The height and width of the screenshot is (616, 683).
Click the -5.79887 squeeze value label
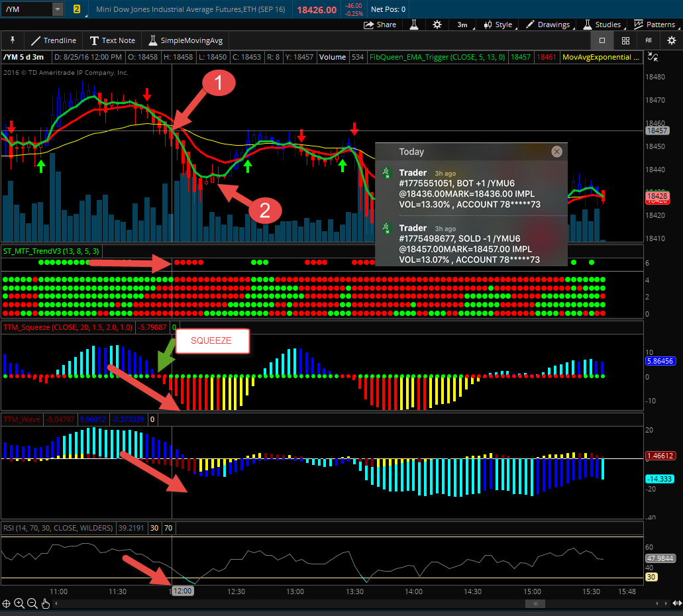152,327
